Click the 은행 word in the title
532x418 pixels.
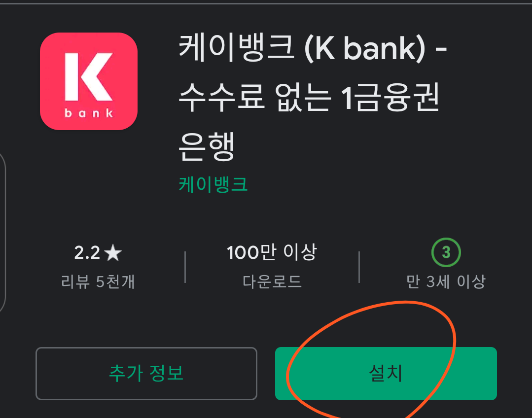[x=207, y=147]
